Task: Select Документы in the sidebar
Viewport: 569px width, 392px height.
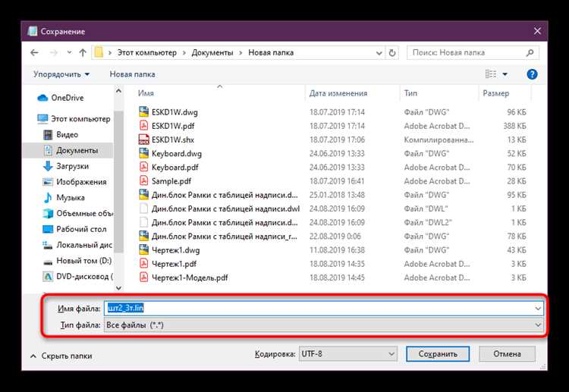Action: [71, 150]
